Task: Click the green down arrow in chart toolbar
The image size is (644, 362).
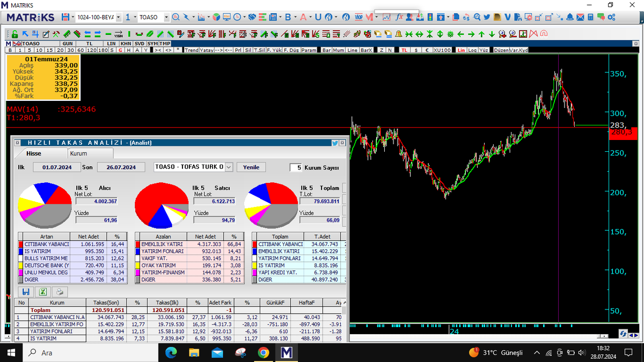Action: click(492, 34)
